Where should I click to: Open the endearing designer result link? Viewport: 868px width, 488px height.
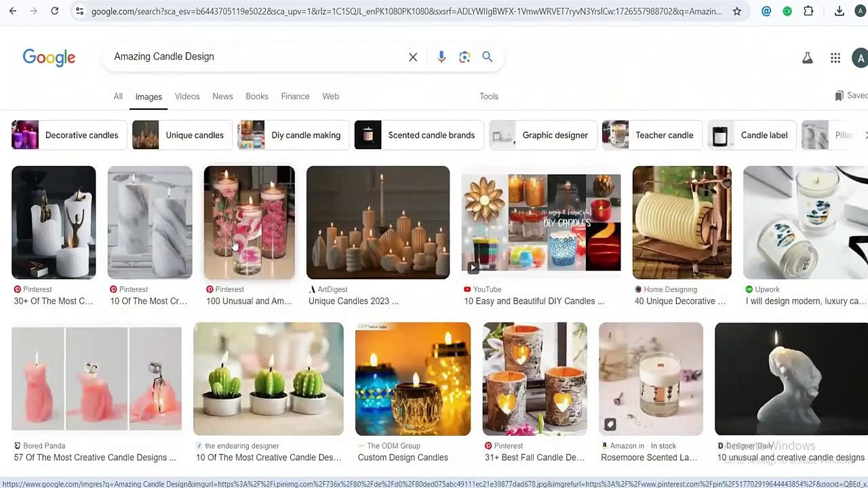coord(269,457)
